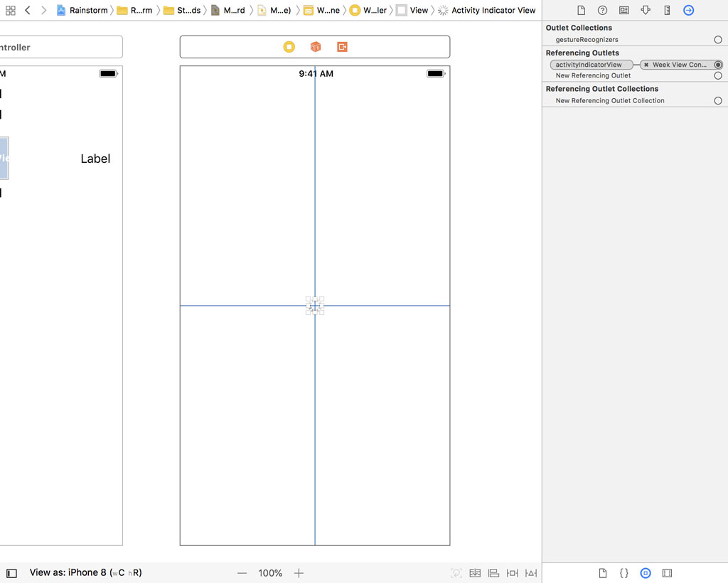Viewport: 728px width, 583px height.
Task: Open the Object library
Action: [645, 573]
